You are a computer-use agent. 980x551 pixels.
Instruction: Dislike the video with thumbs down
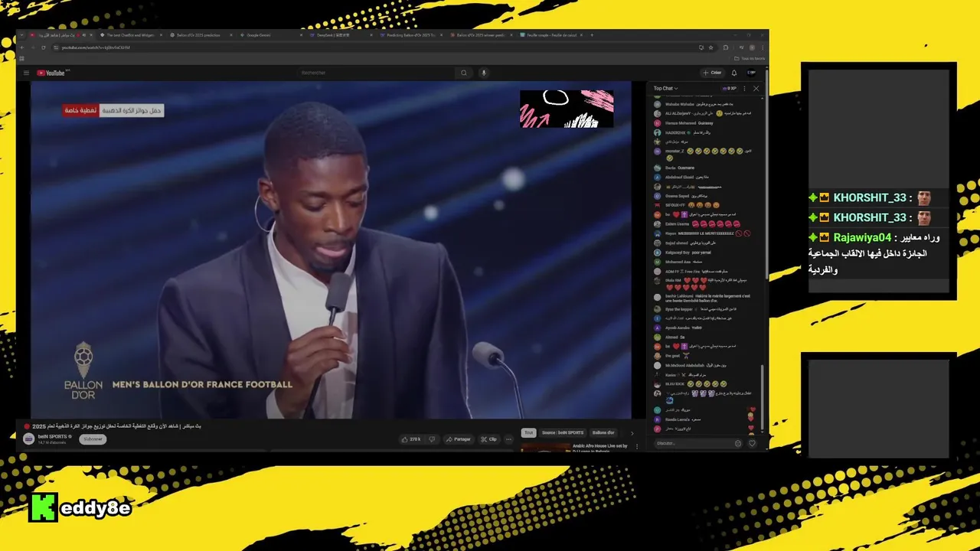(432, 439)
